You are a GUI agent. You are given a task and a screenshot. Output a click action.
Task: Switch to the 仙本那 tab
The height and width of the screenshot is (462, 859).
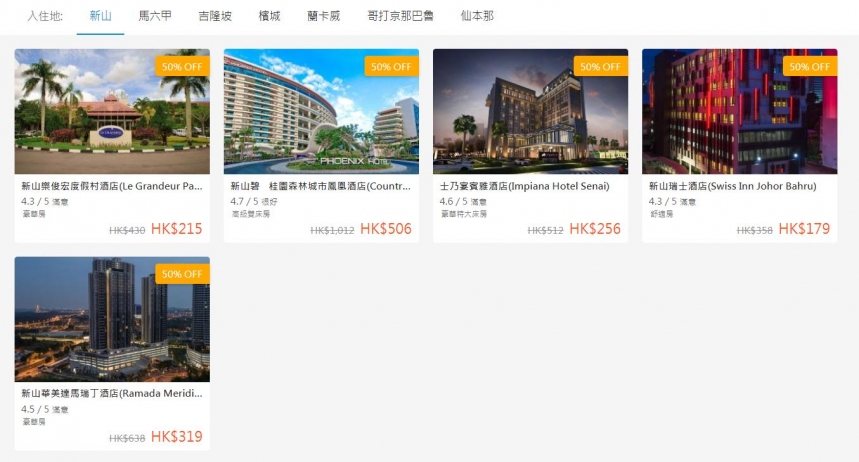[x=477, y=16]
